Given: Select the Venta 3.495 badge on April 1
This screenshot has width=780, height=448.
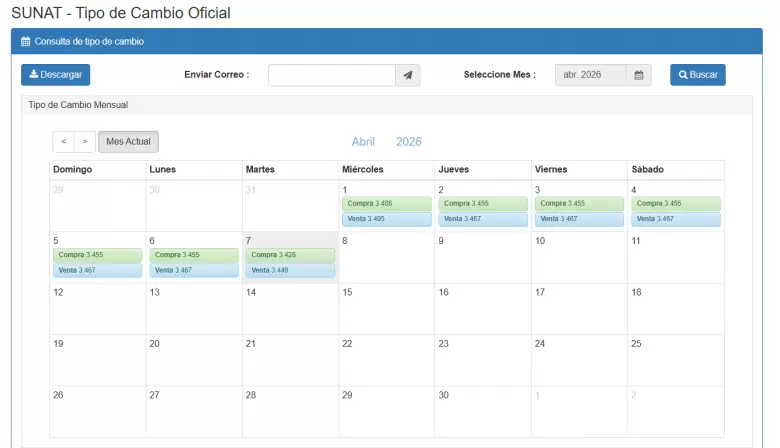Looking at the screenshot, I should pyautogui.click(x=386, y=218).
